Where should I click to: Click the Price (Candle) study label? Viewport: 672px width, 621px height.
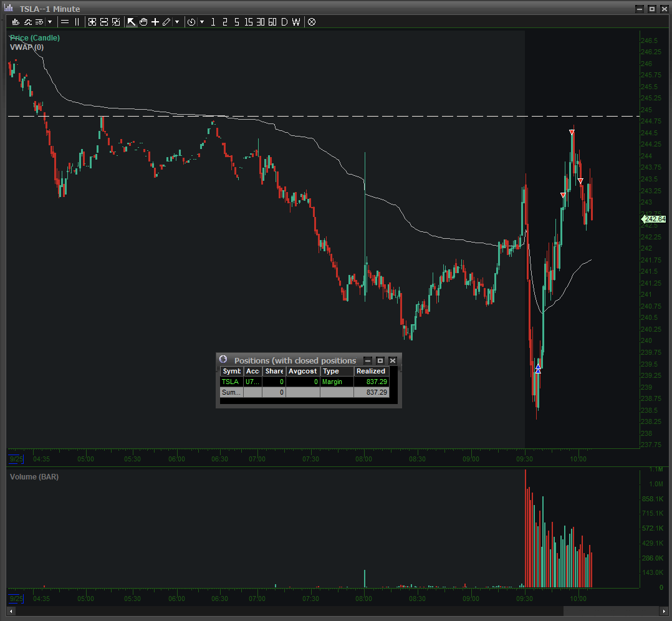[35, 37]
